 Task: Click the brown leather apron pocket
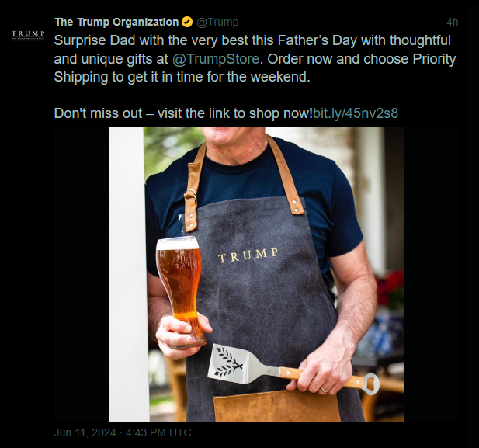tap(277, 405)
